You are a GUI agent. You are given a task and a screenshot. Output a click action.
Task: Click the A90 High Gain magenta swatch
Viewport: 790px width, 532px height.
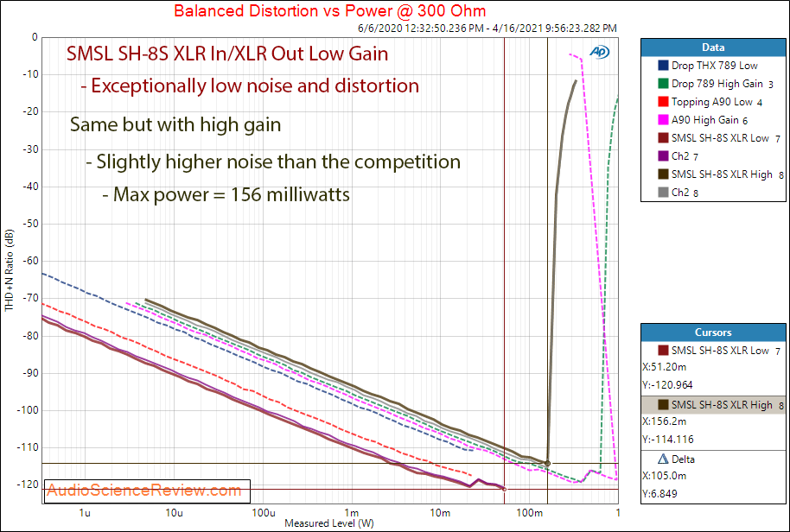[663, 120]
